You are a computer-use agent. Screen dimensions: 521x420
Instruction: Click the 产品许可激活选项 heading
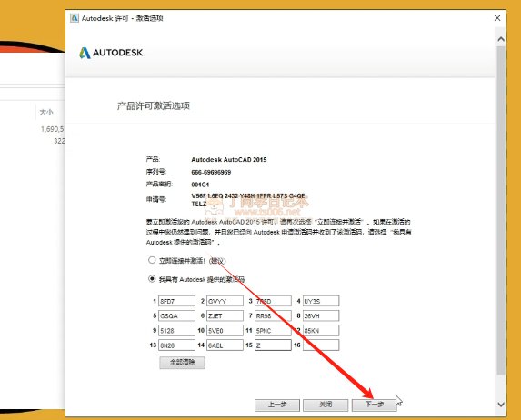153,106
